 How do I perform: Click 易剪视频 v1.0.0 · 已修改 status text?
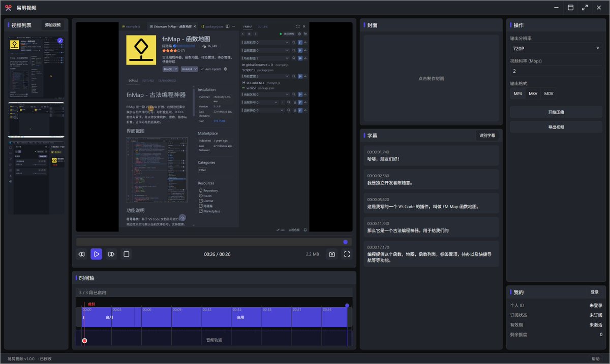point(29,358)
